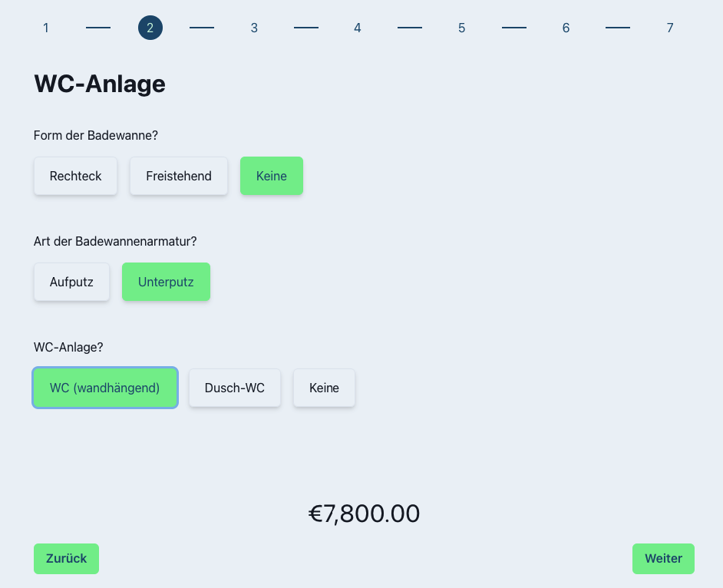723x588 pixels.
Task: Choose Dusch-WC option
Action: click(x=235, y=388)
